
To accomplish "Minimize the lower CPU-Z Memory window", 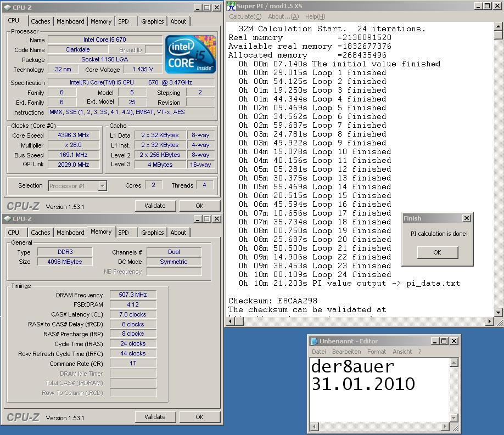I will [198, 219].
